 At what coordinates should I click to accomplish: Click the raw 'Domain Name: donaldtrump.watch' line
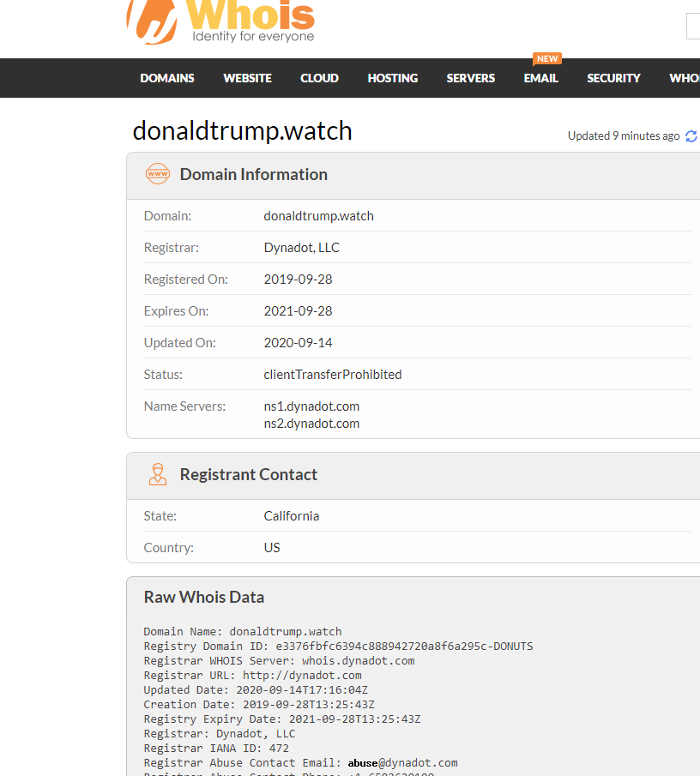point(243,631)
